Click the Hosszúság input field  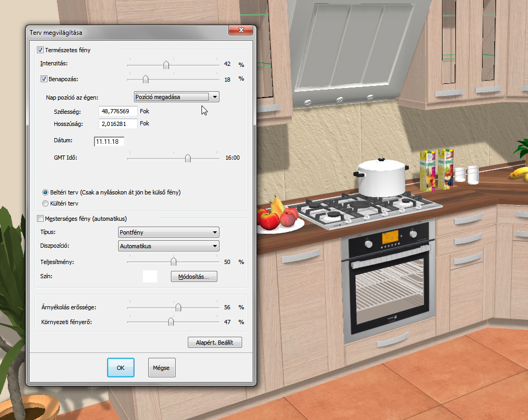click(118, 124)
